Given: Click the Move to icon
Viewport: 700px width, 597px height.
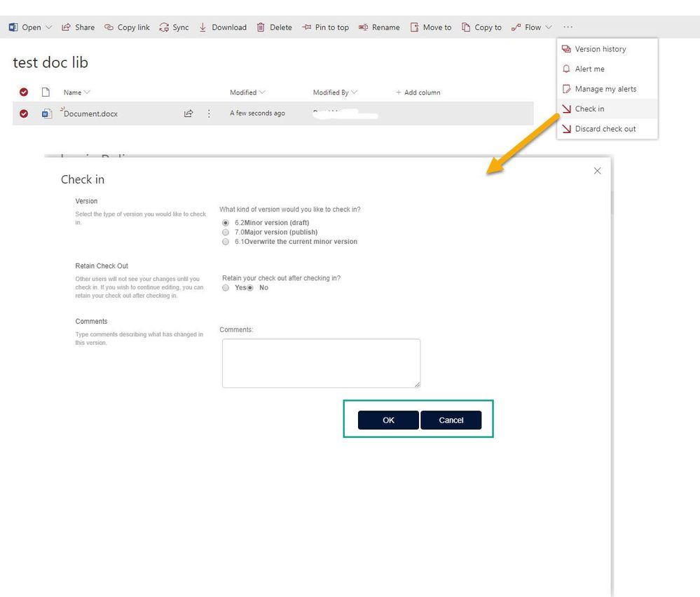Looking at the screenshot, I should [413, 27].
